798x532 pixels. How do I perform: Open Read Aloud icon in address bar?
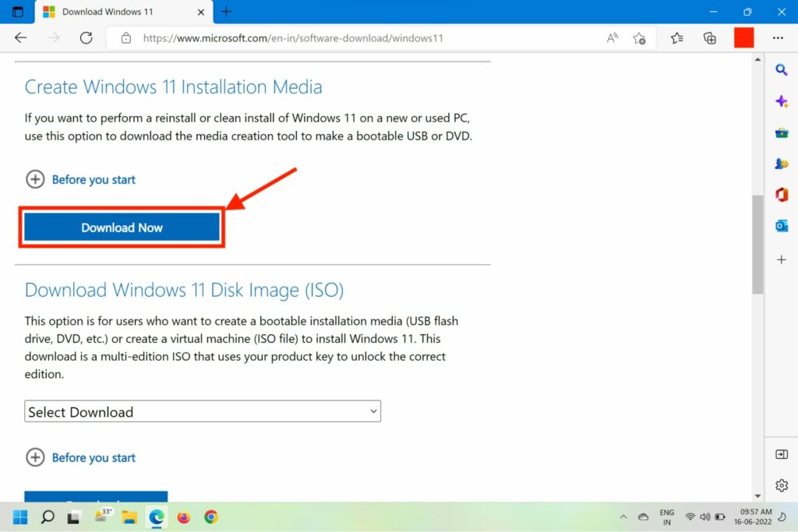[x=613, y=37]
